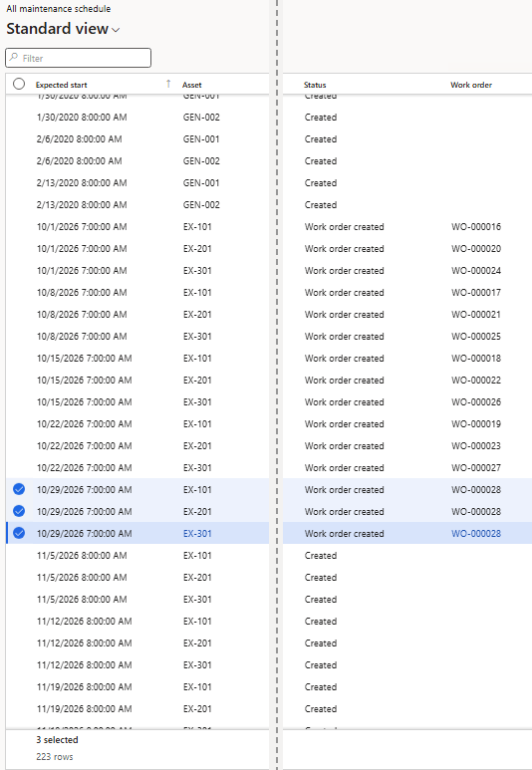Click the ascending sort arrow icon
The width and height of the screenshot is (532, 770).
168,84
